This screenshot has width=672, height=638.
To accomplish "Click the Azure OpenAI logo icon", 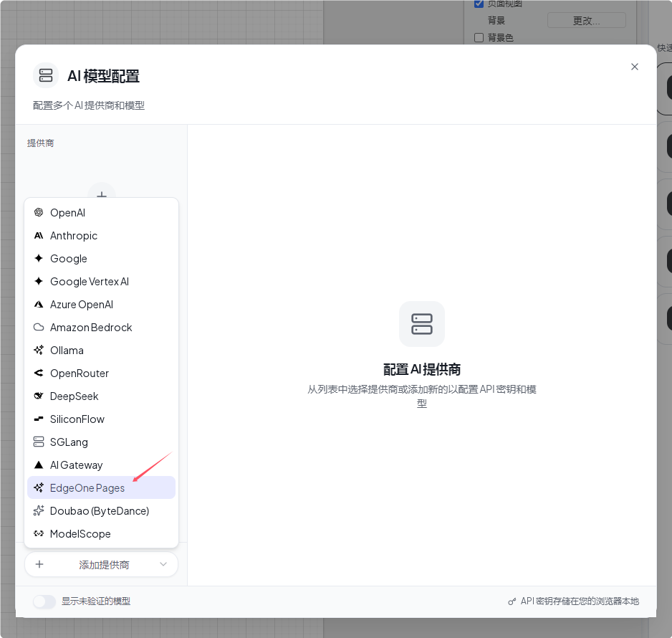I will [39, 304].
